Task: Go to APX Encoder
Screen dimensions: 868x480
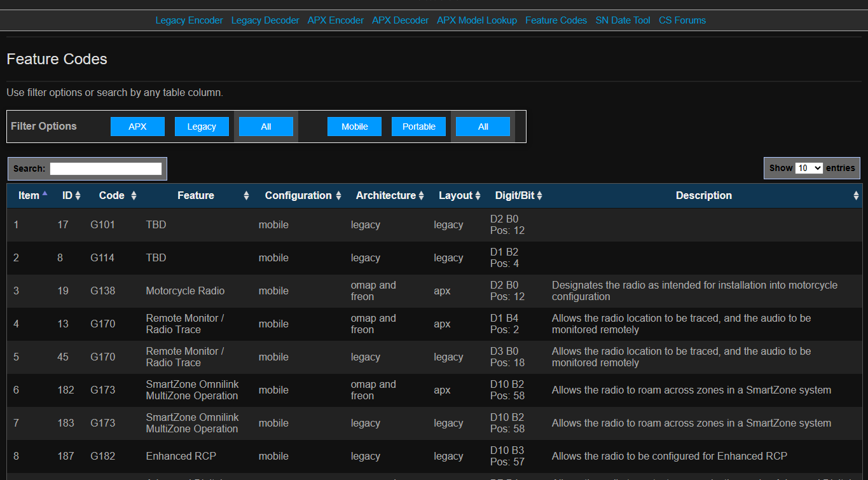Action: pos(336,20)
